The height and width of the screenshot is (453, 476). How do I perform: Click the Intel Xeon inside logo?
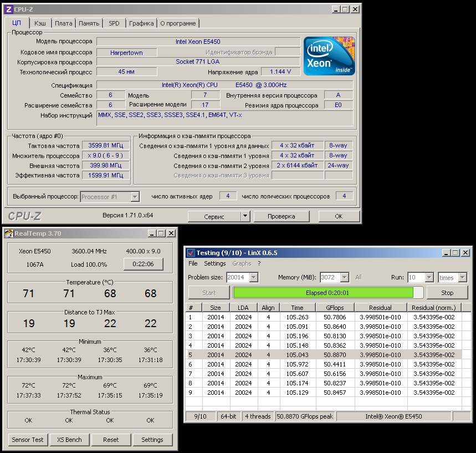point(329,56)
